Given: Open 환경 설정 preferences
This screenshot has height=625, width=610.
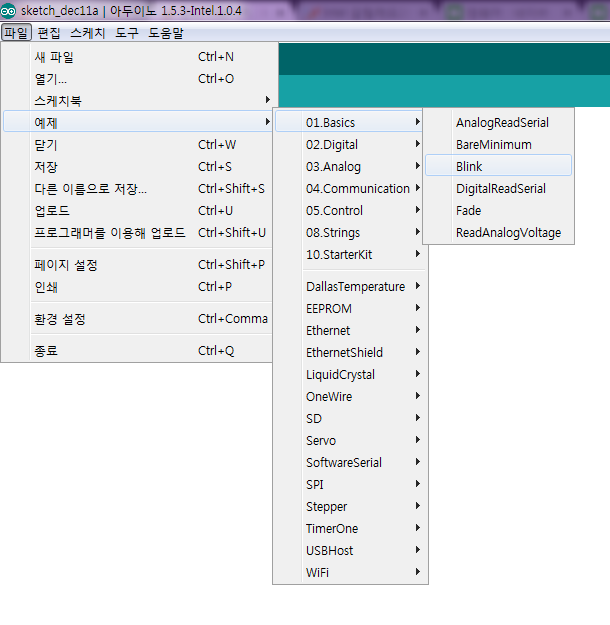Looking at the screenshot, I should [60, 319].
